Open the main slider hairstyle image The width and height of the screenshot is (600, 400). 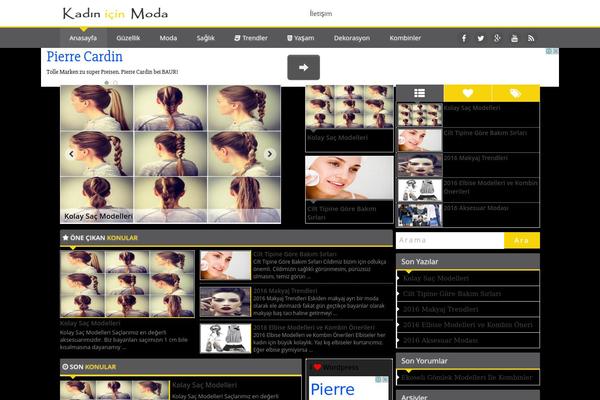pyautogui.click(x=170, y=154)
